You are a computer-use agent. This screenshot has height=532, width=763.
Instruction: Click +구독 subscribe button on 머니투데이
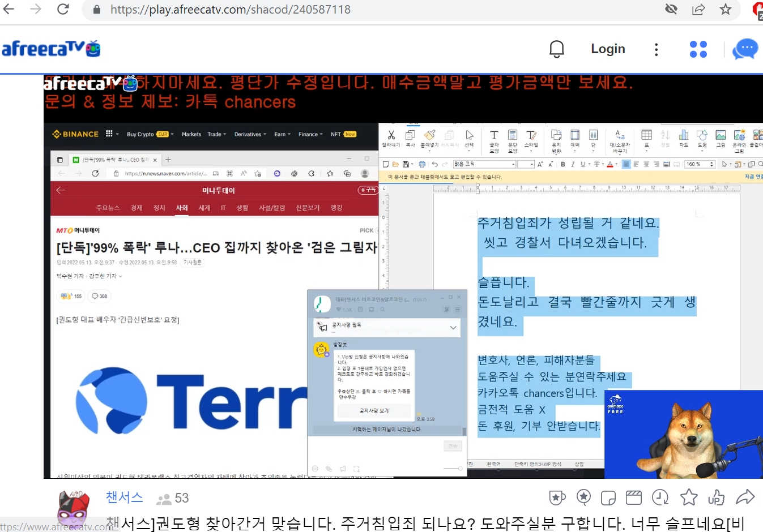(x=368, y=190)
